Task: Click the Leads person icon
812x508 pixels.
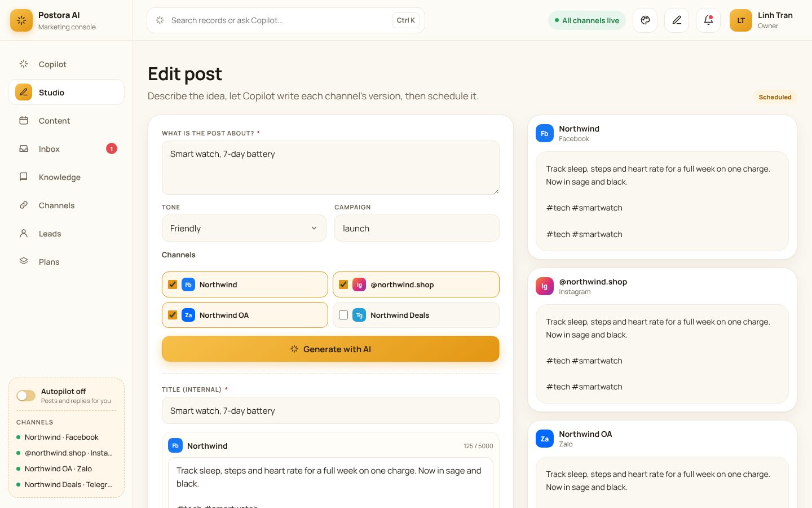Action: point(24,233)
